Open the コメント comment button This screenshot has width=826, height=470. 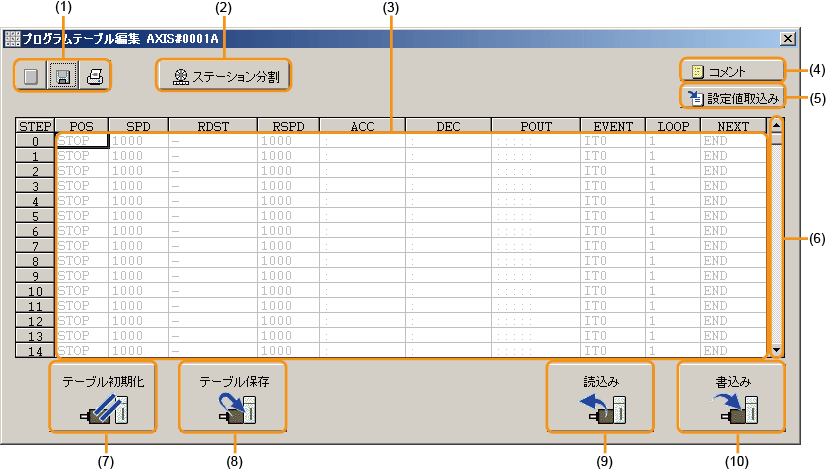click(732, 71)
